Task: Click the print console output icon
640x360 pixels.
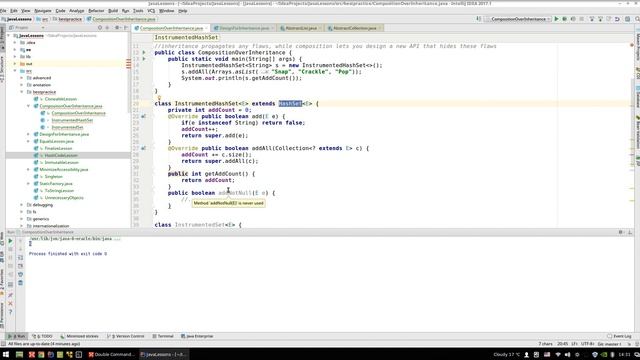Action: tap(20, 274)
